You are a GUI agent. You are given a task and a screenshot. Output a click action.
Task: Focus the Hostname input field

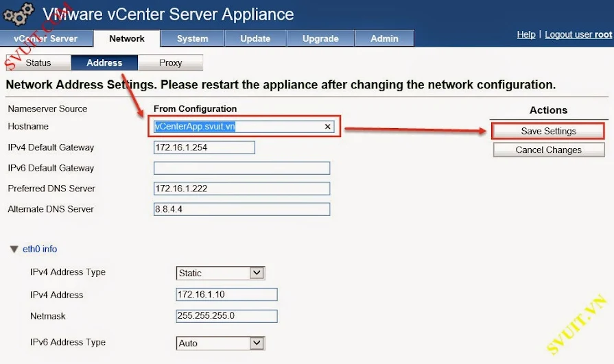(x=244, y=126)
